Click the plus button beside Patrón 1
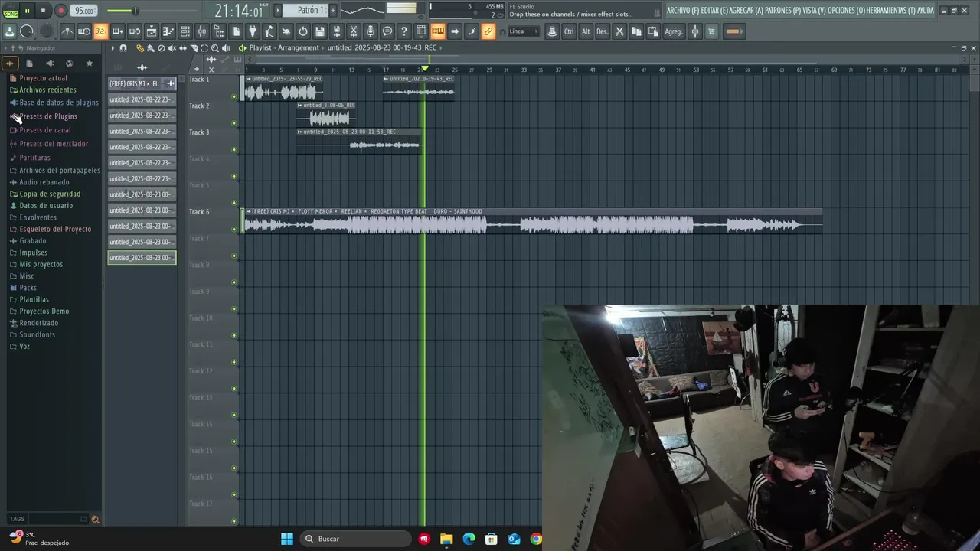This screenshot has height=551, width=980. click(x=333, y=11)
